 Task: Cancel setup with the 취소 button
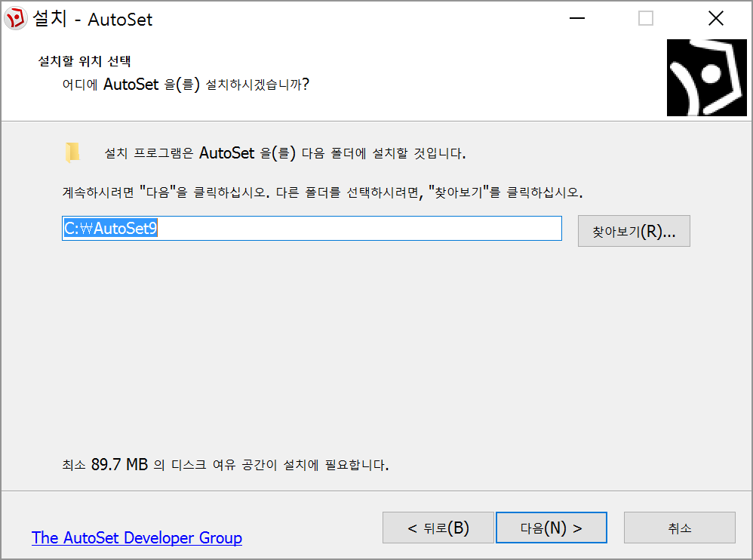coord(680,528)
